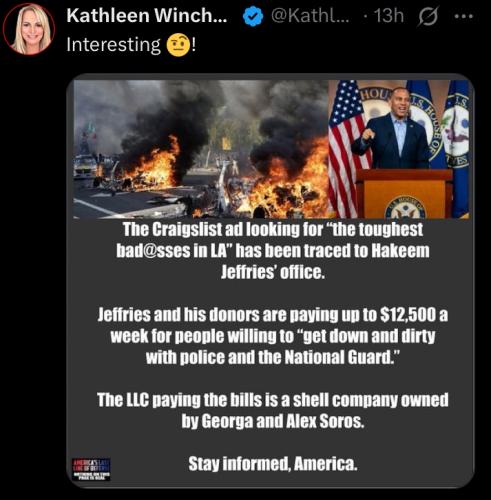Click the Stay informed, America text

tap(273, 464)
